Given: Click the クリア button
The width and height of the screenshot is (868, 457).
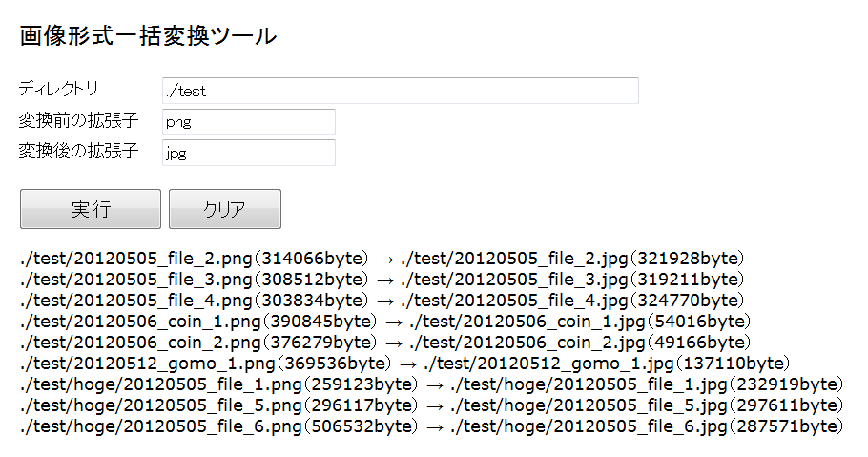Looking at the screenshot, I should pyautogui.click(x=225, y=209).
